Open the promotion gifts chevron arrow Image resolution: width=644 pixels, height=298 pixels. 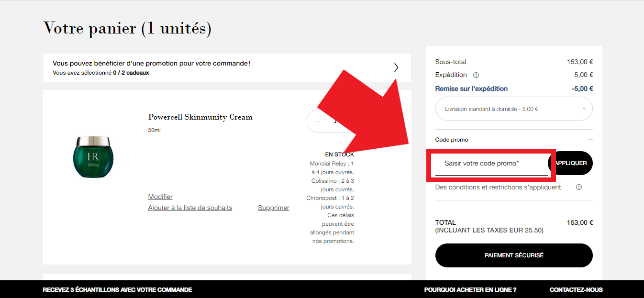pos(396,67)
